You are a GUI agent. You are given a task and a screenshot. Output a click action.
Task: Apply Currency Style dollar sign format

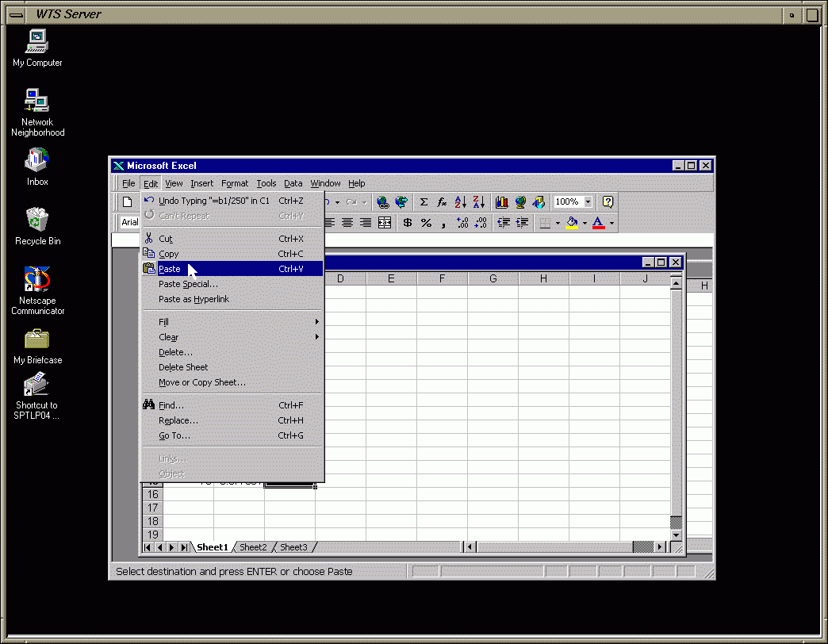[x=408, y=223]
